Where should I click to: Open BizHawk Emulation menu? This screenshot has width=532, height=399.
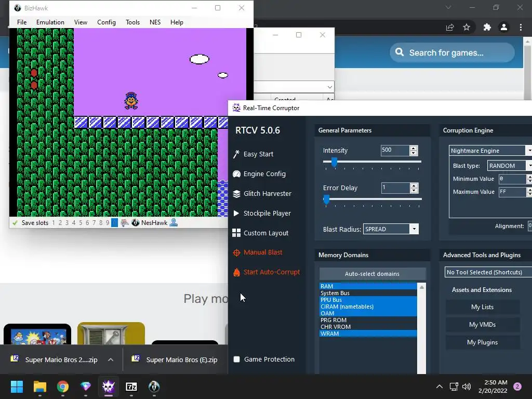point(50,22)
